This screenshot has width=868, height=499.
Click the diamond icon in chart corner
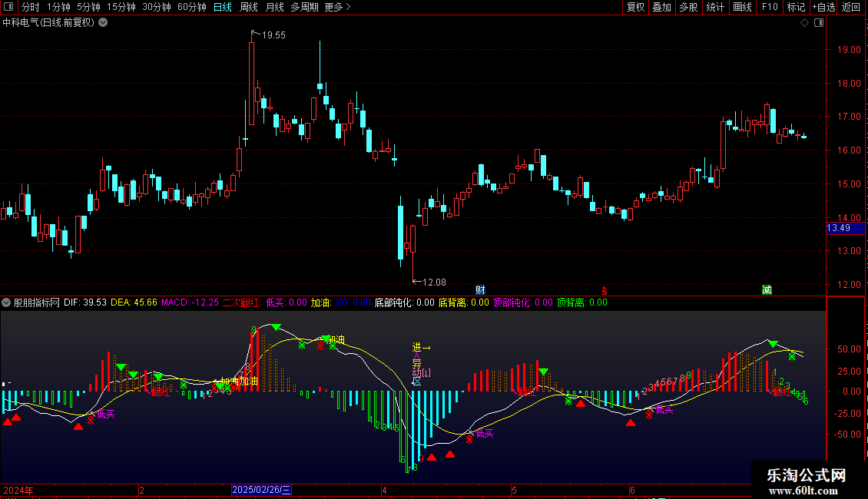click(805, 23)
